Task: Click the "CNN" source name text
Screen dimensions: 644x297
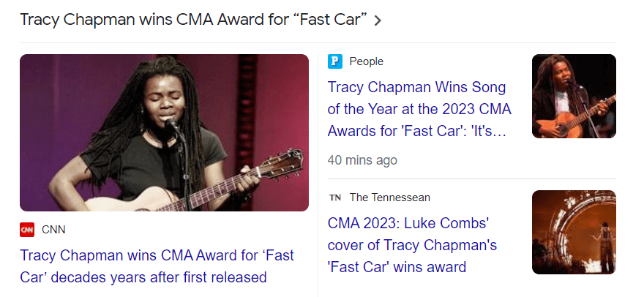Action: click(x=53, y=230)
